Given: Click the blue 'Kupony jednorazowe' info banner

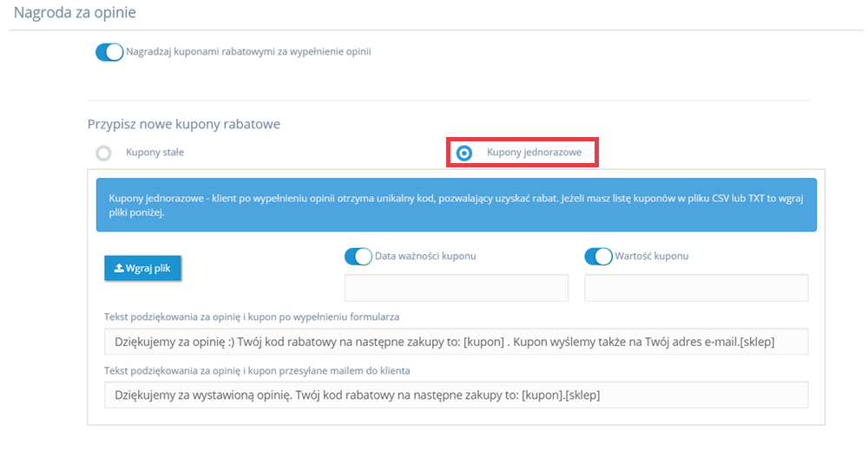Looking at the screenshot, I should tap(457, 205).
